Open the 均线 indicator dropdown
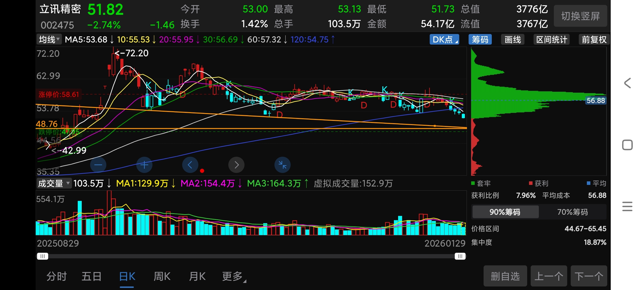Screen dimensions: 644x290 [49, 39]
